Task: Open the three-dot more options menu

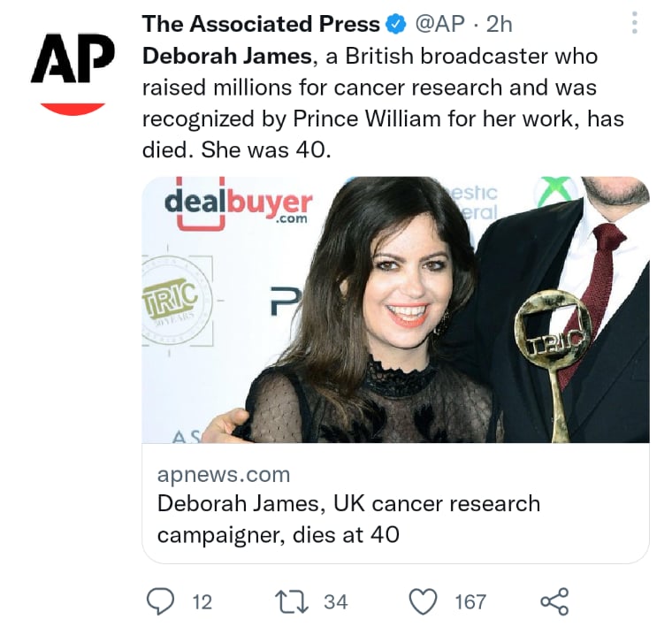Action: pyautogui.click(x=635, y=23)
